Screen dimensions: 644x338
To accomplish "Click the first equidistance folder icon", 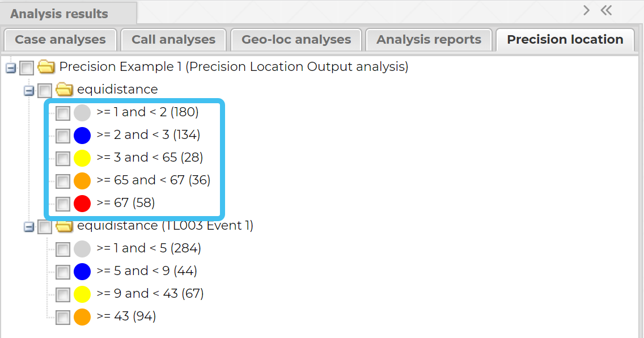I will [64, 90].
